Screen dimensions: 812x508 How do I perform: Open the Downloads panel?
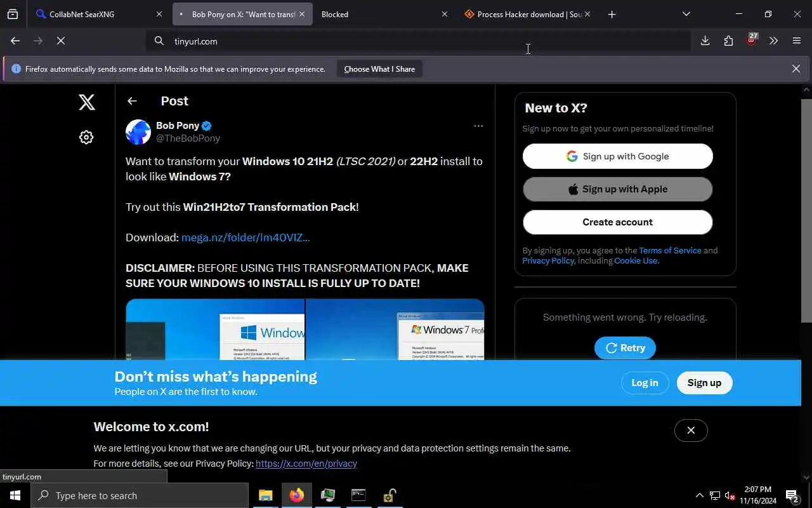(x=705, y=41)
